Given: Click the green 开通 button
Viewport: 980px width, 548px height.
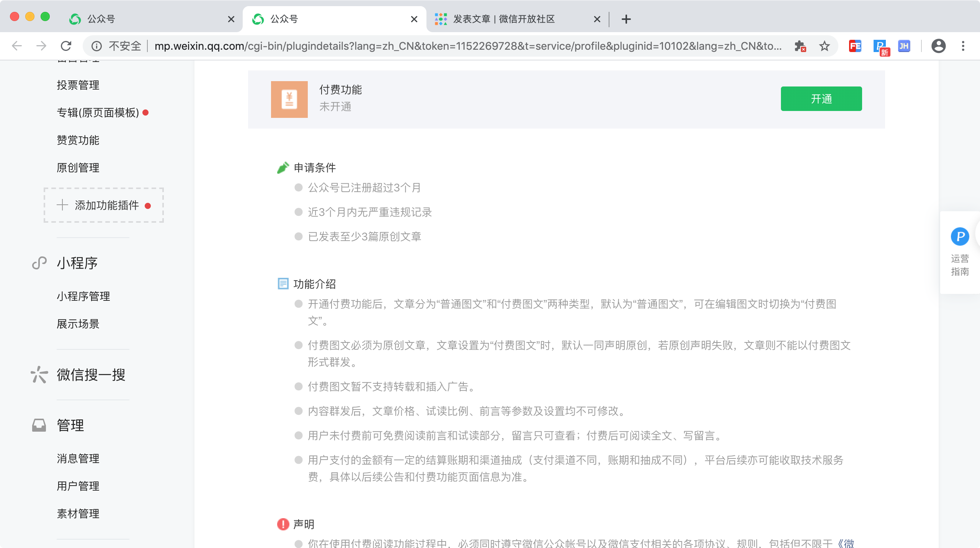Looking at the screenshot, I should (x=821, y=99).
